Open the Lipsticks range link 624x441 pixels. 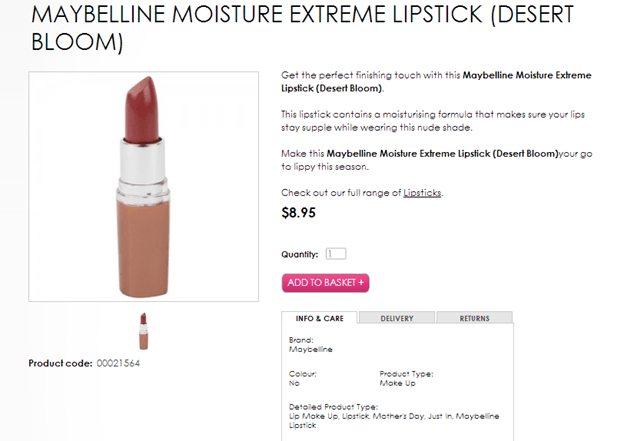pos(422,192)
